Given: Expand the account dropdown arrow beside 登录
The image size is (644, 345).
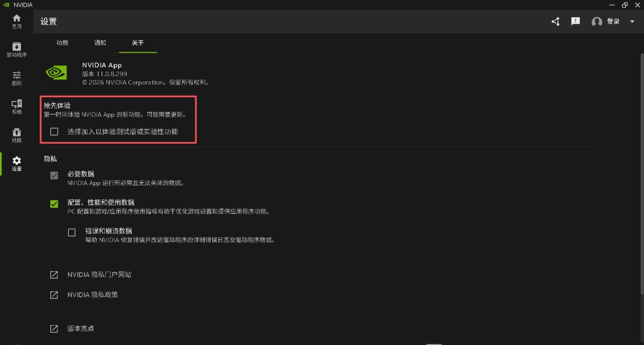Looking at the screenshot, I should (x=632, y=22).
